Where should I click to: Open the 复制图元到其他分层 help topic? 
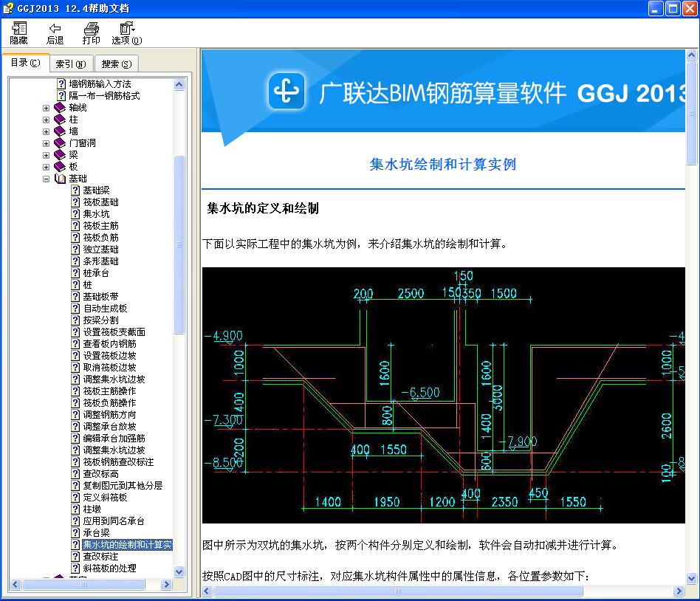(123, 485)
